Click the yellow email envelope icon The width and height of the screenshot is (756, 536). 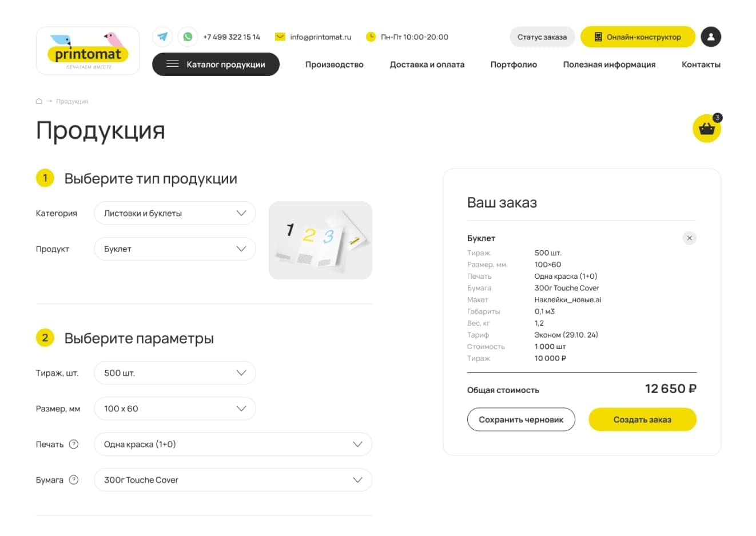(280, 36)
